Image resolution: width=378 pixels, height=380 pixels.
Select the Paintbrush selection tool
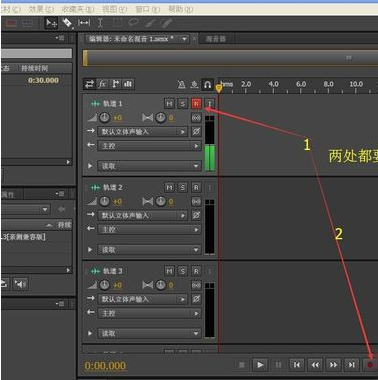[150, 23]
